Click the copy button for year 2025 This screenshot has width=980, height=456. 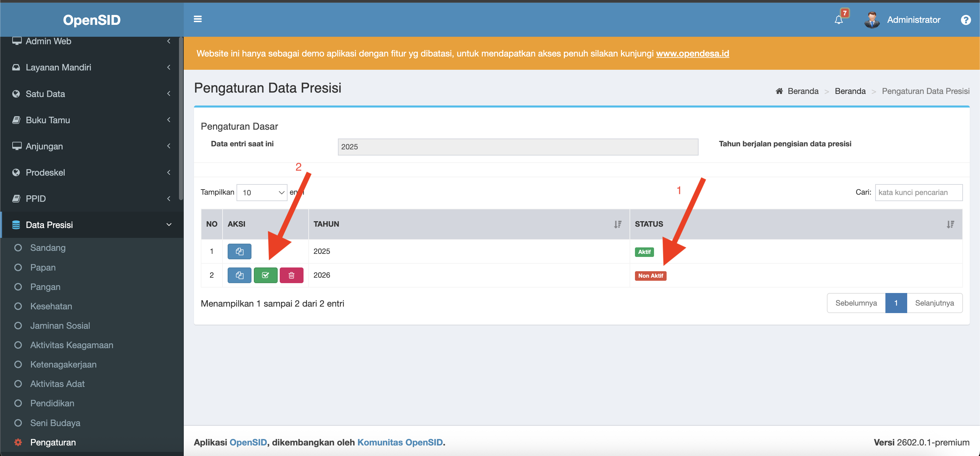click(239, 251)
